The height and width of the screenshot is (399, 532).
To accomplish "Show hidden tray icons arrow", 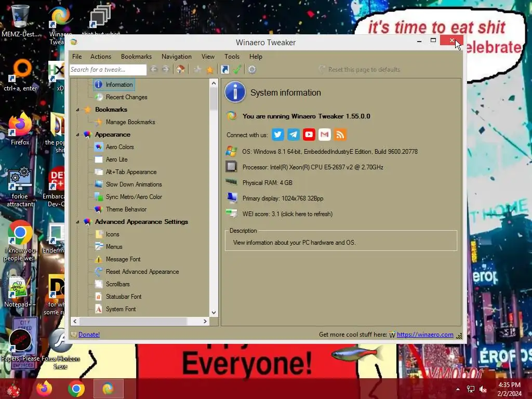I will [x=458, y=389].
